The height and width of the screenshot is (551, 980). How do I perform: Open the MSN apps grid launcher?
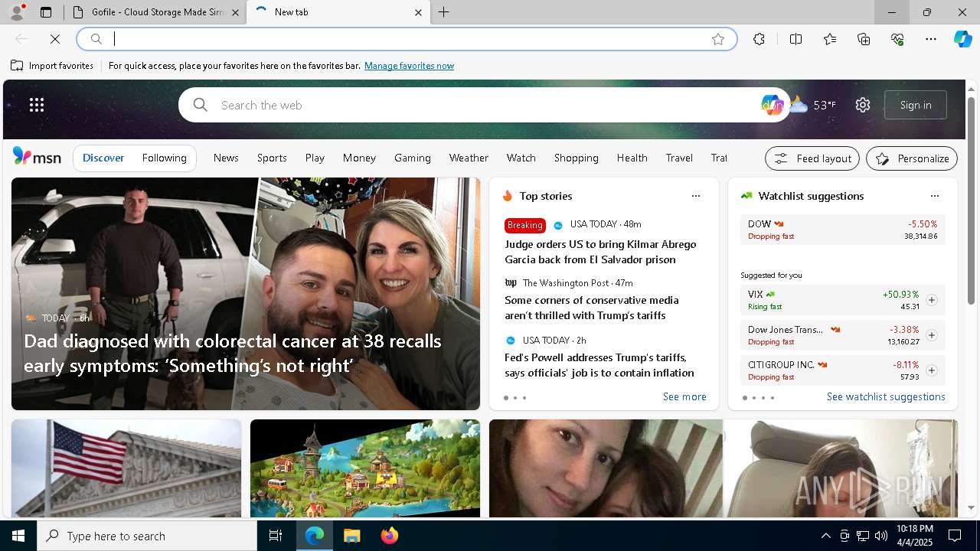click(x=37, y=105)
